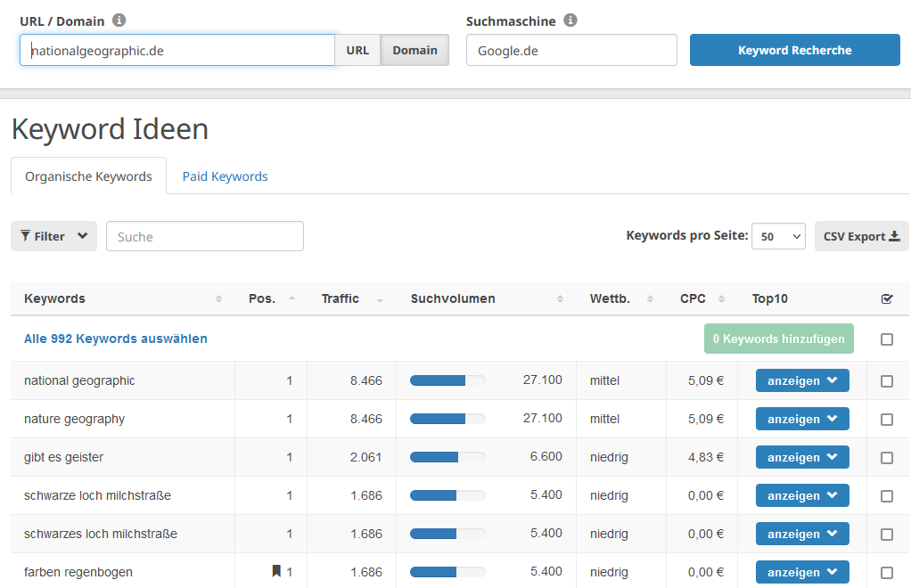Click the bookmark icon in farben regenbogen row

pyautogui.click(x=276, y=571)
